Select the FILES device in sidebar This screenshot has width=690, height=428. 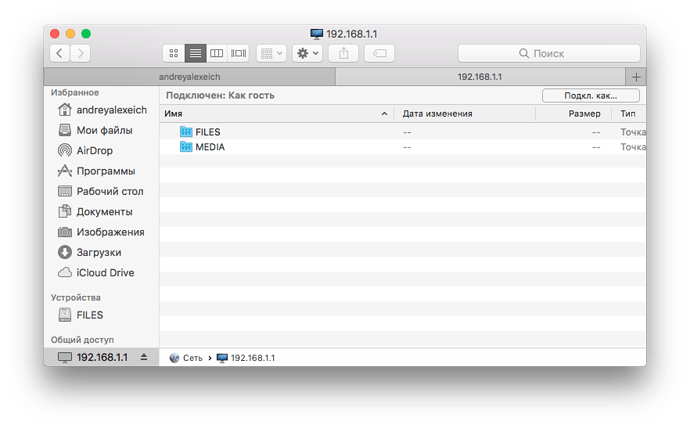click(x=102, y=315)
